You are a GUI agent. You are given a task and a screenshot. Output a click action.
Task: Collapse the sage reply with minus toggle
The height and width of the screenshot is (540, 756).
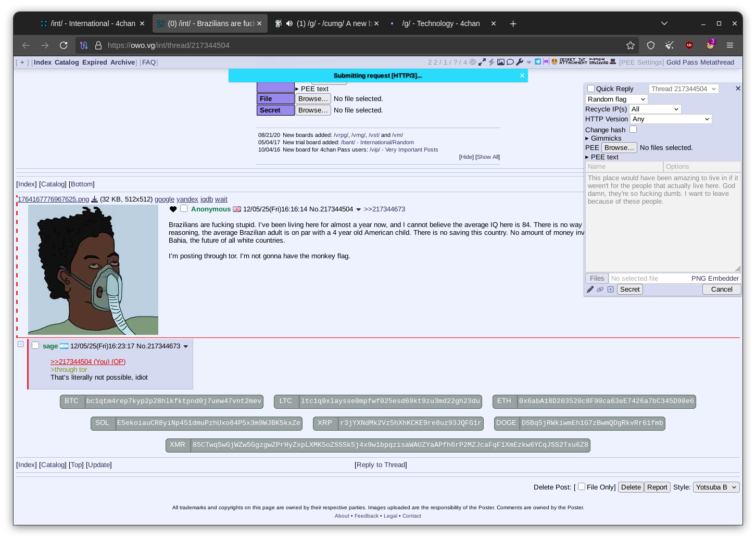coord(21,344)
